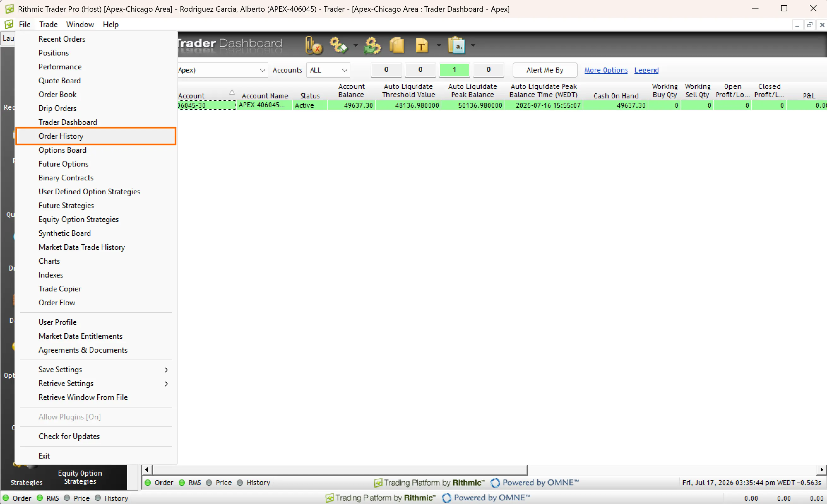The height and width of the screenshot is (504, 827).
Task: Click the inner window restore button
Action: pyautogui.click(x=810, y=25)
